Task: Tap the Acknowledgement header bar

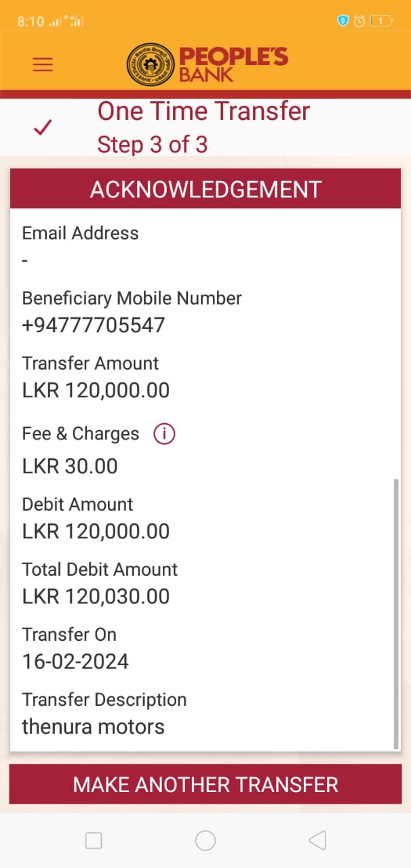Action: (x=206, y=189)
